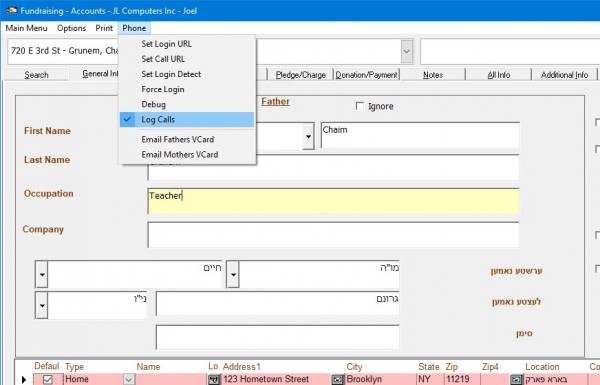Click the empty field beside account combo
Viewport: 600px width, 385px height.
[x=510, y=51]
